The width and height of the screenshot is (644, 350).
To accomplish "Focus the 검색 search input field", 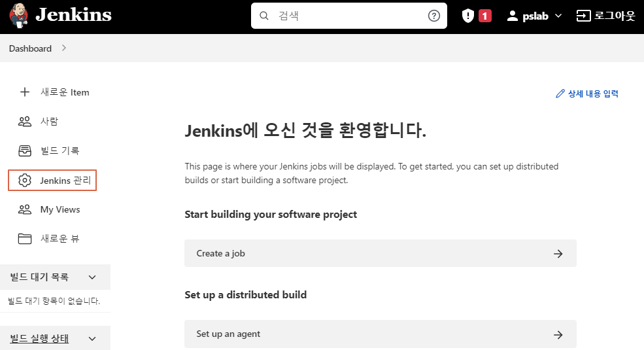I will (349, 16).
